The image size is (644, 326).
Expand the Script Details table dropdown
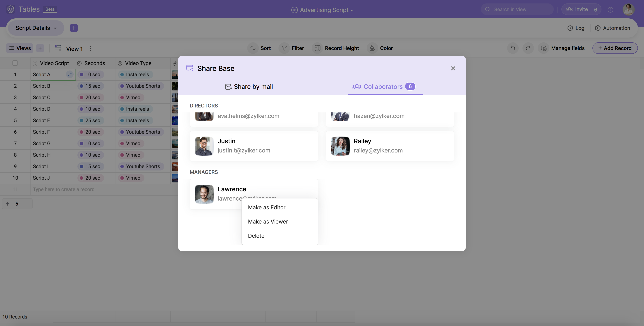point(55,28)
